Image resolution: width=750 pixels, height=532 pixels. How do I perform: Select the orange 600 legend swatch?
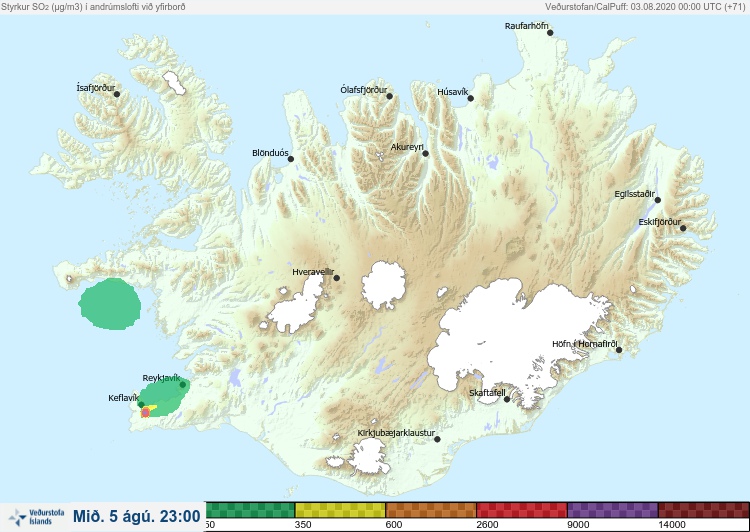431,510
